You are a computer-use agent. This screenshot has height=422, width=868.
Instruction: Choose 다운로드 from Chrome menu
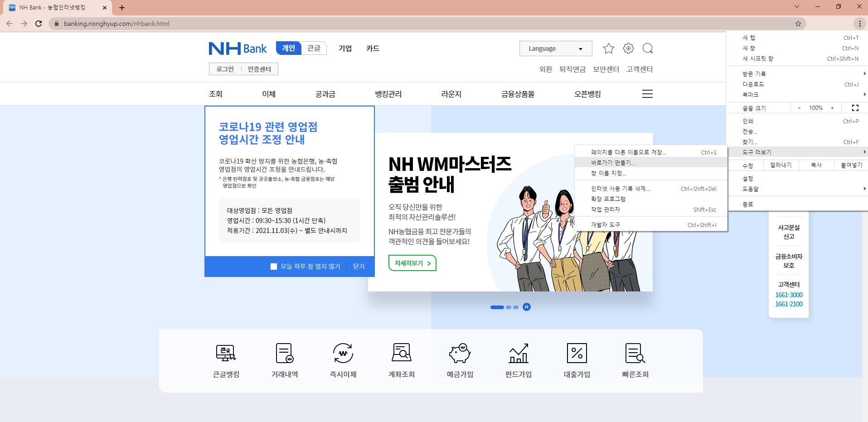click(798, 84)
